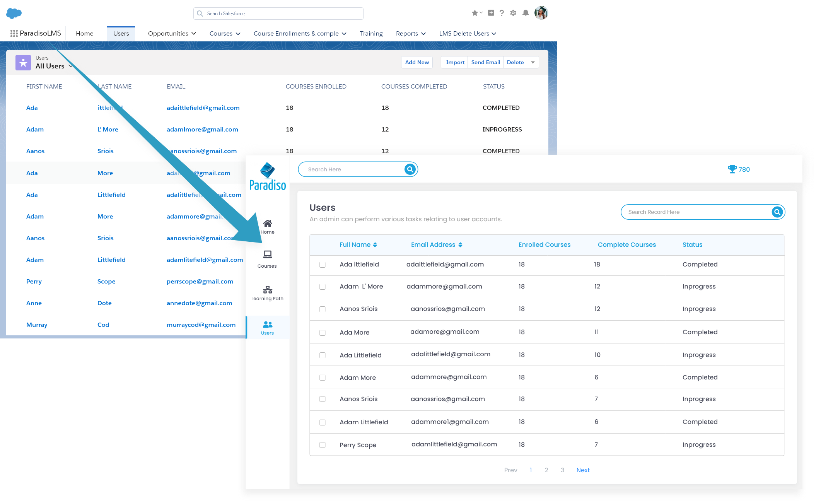
Task: Click the Search Record magnifier button
Action: click(777, 212)
